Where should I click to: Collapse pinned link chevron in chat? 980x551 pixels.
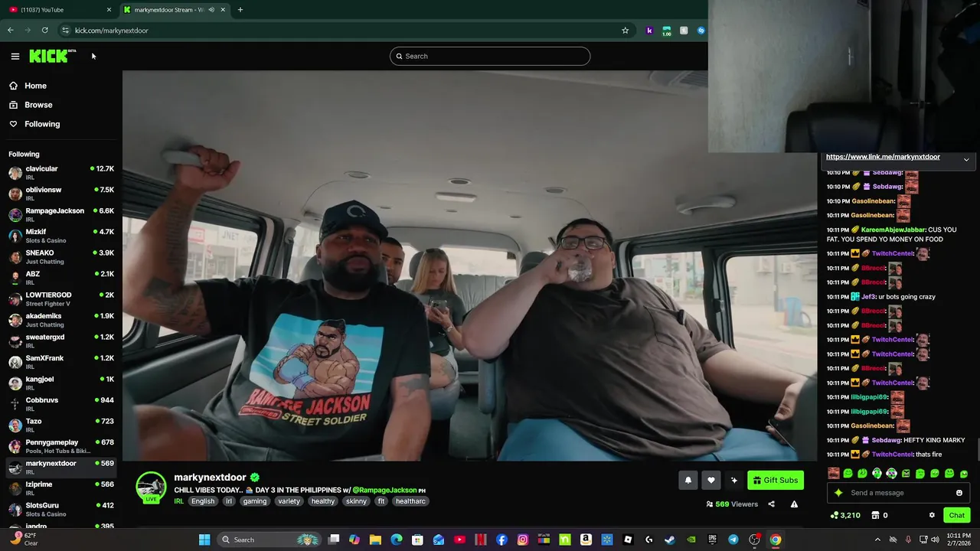point(966,159)
